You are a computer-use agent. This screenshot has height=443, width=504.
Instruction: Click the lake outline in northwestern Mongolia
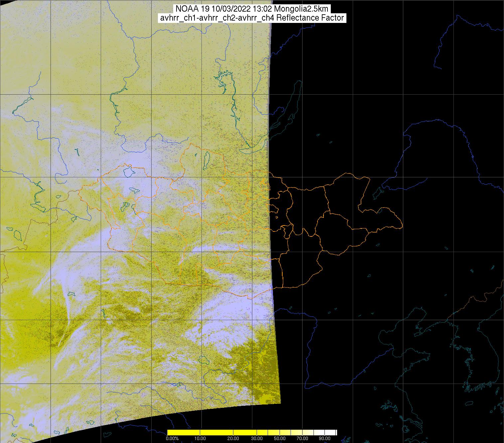(x=128, y=172)
